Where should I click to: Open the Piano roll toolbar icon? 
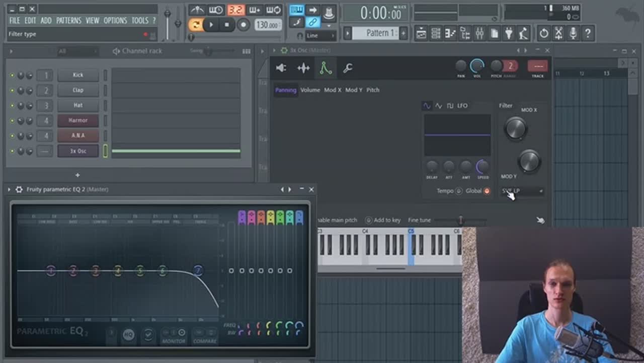click(x=450, y=34)
